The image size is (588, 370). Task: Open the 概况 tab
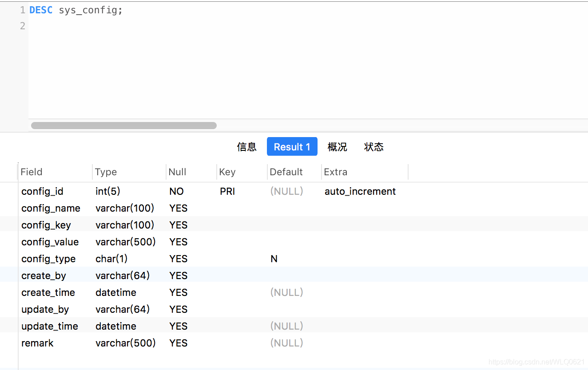(337, 147)
